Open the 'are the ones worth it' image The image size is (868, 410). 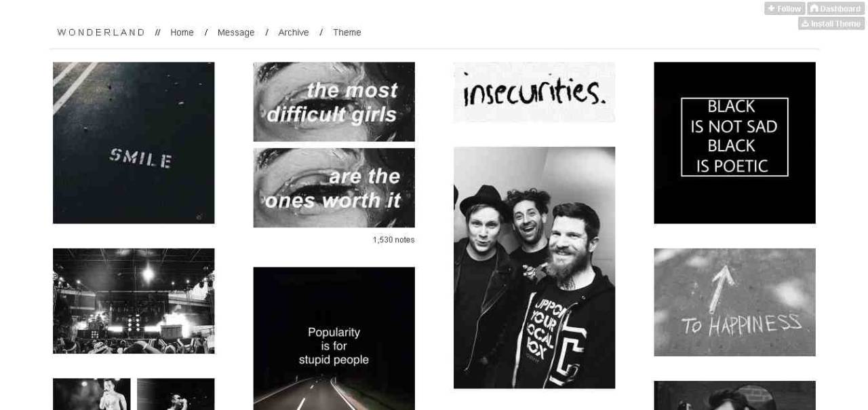[334, 187]
